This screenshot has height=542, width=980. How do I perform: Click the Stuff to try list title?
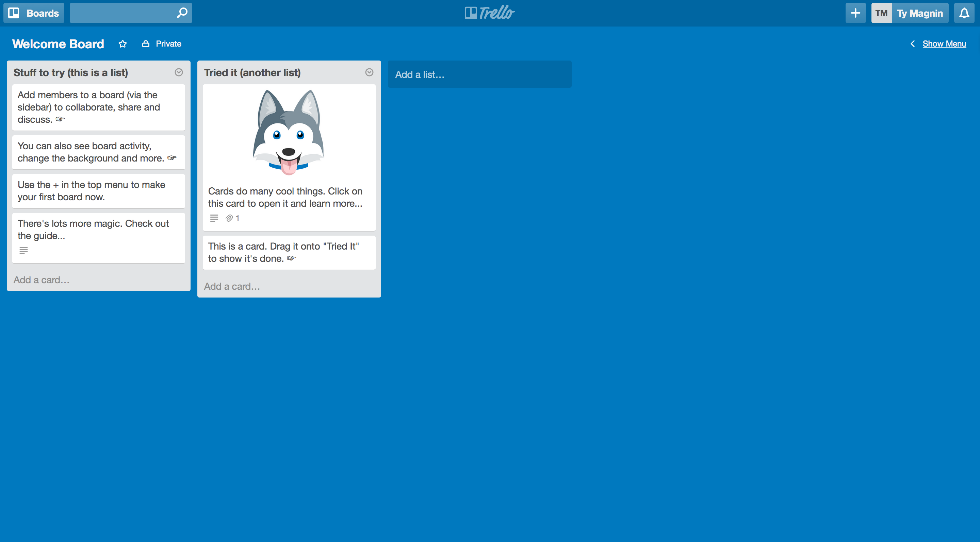[x=71, y=73]
